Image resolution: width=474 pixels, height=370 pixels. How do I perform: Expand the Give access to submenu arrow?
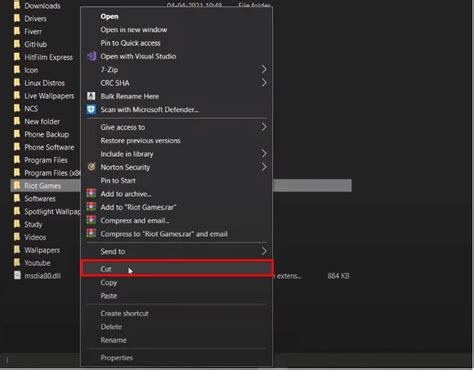tap(264, 127)
